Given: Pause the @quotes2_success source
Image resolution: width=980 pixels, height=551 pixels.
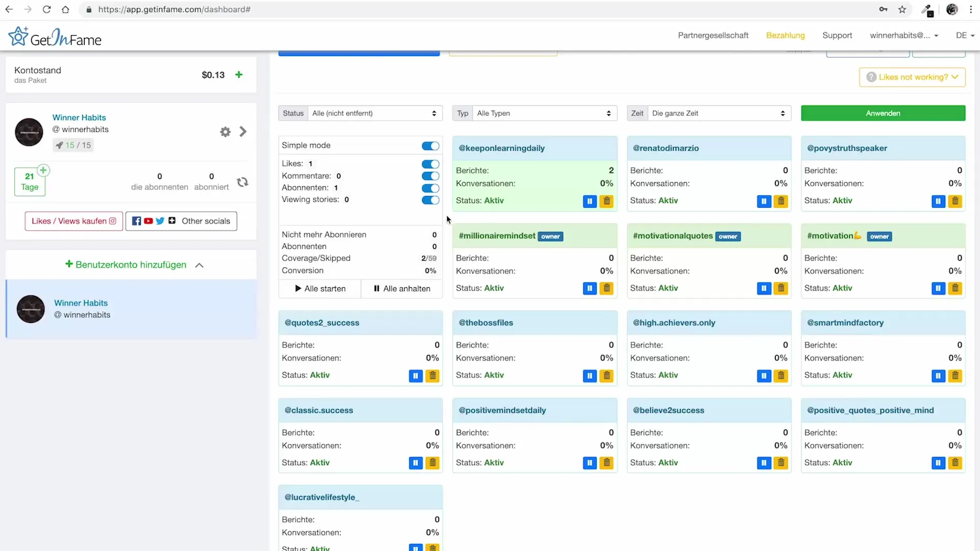Looking at the screenshot, I should (415, 375).
